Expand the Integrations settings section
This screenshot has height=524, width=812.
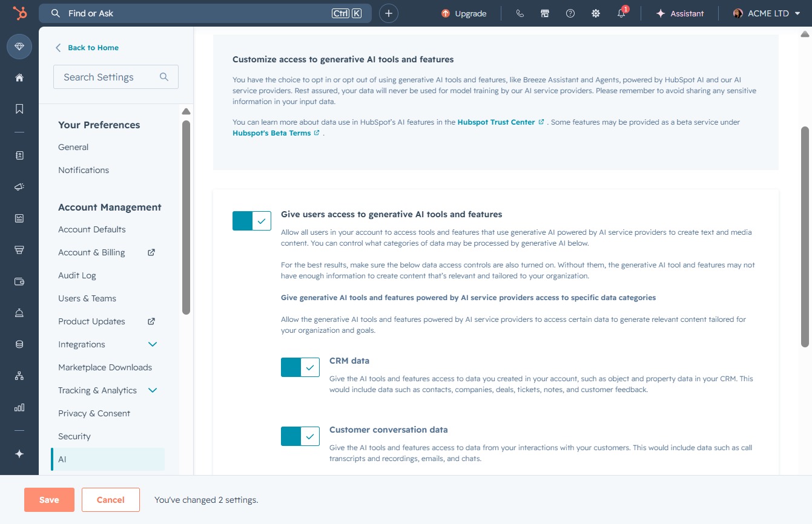[x=153, y=344]
